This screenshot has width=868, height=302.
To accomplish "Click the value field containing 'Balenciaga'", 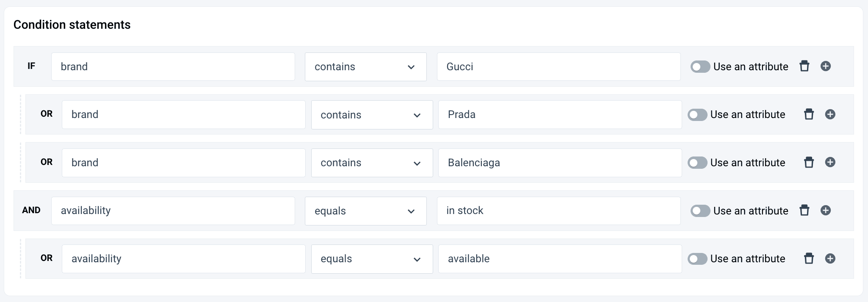I will point(559,163).
